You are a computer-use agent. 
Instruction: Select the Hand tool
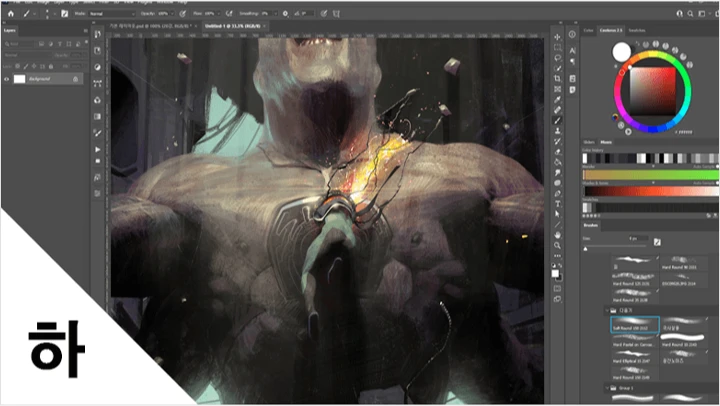pos(557,235)
